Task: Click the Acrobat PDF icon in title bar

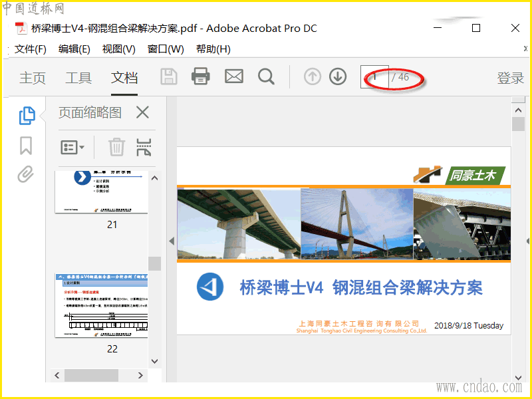Action: pyautogui.click(x=21, y=28)
